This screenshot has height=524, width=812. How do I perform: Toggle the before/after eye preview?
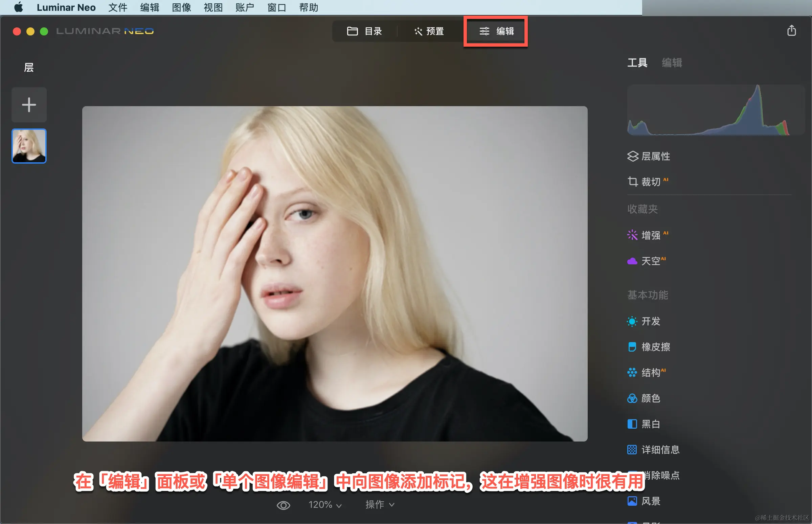[x=283, y=505]
